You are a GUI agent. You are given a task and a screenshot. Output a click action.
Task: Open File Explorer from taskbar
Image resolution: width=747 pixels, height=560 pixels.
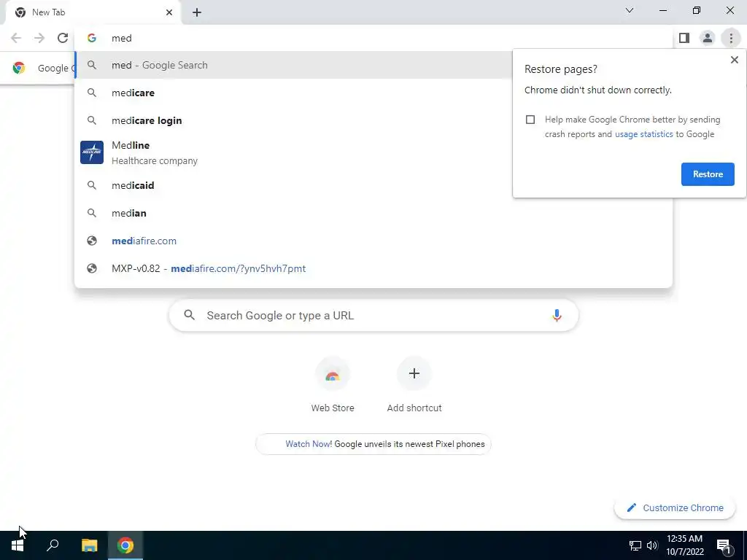89,545
